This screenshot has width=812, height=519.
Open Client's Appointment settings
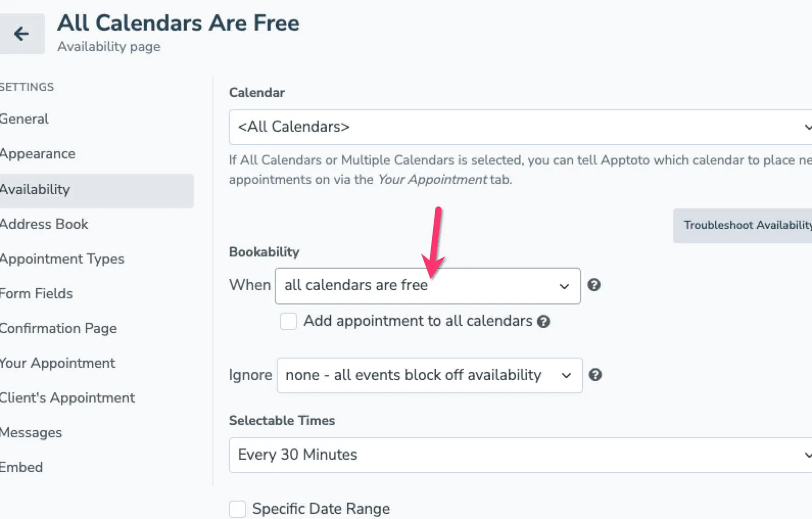(x=67, y=398)
